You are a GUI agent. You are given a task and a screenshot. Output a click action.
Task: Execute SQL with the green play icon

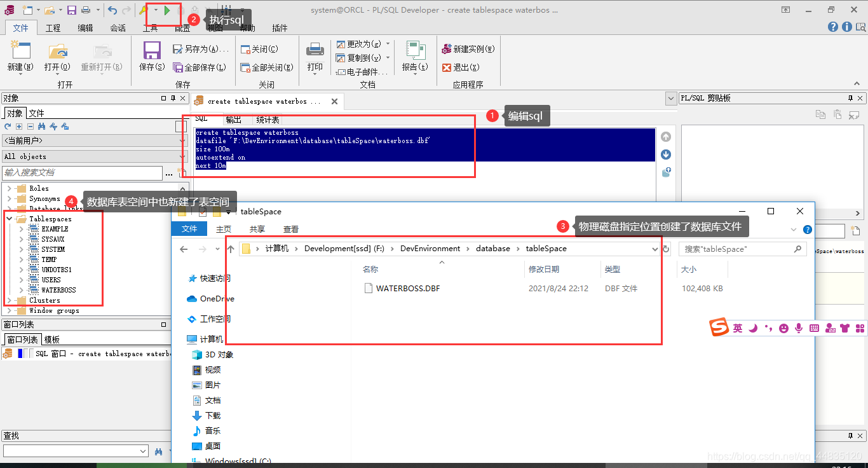[166, 10]
